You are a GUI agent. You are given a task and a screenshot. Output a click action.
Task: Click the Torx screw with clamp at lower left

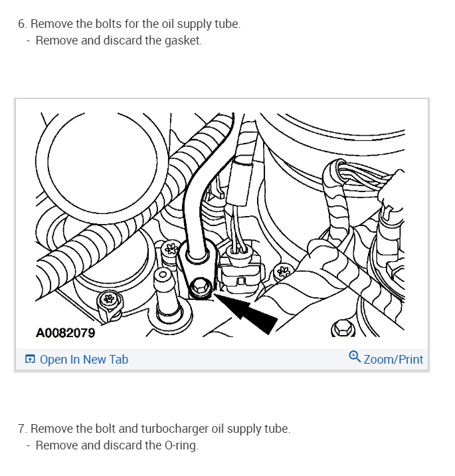(x=109, y=304)
